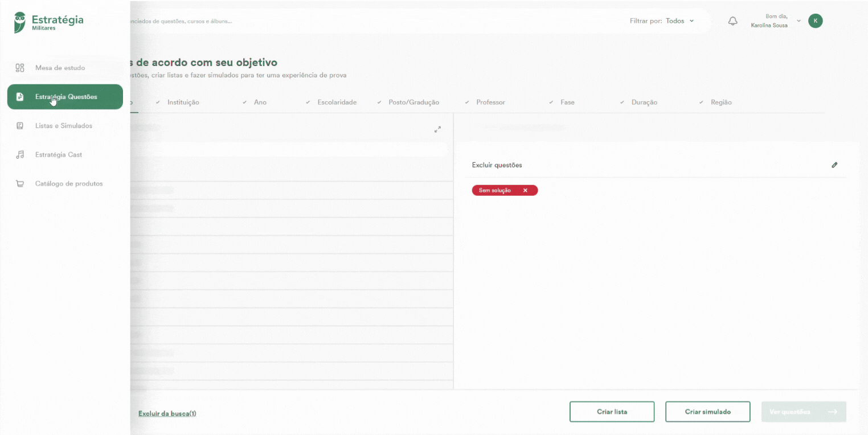Click the Estratégia Cast music note icon
The width and height of the screenshot is (868, 435).
pyautogui.click(x=20, y=155)
